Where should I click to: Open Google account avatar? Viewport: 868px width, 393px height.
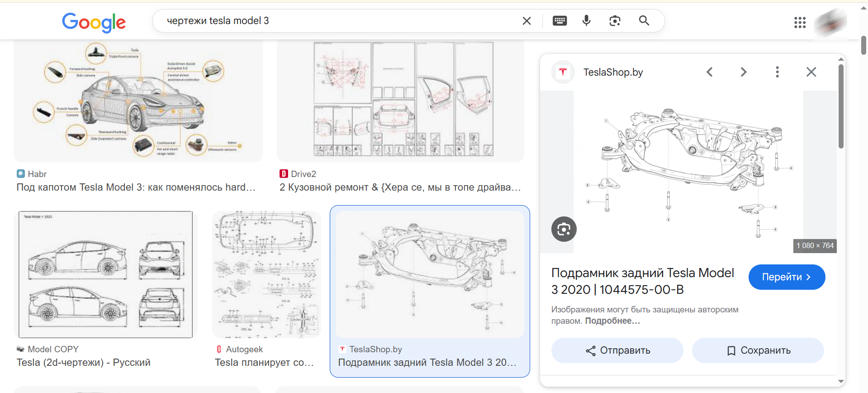coord(830,23)
